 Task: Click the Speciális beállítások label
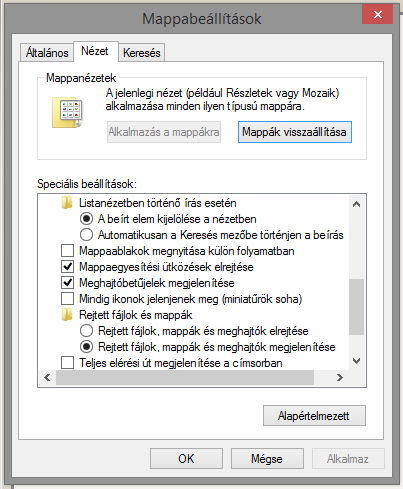click(87, 184)
